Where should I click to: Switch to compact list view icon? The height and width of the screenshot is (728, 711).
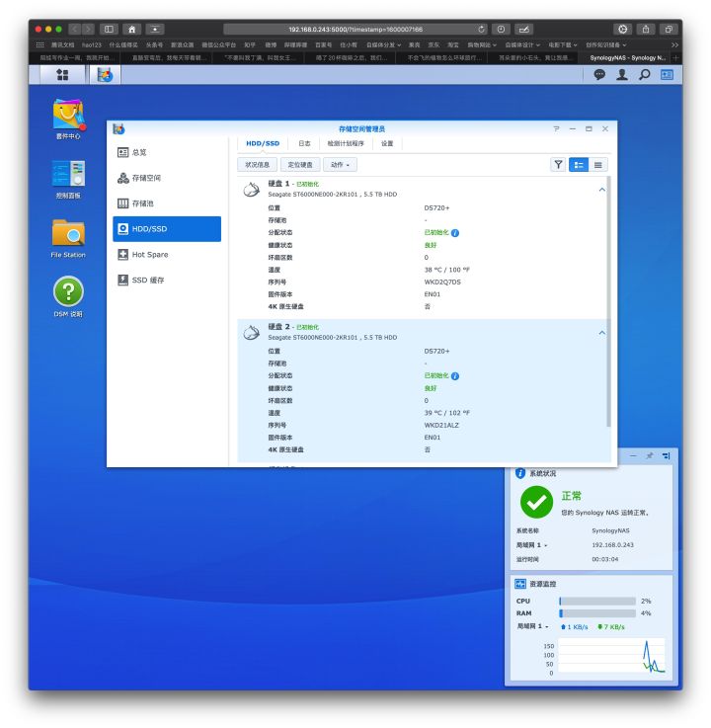pos(597,164)
